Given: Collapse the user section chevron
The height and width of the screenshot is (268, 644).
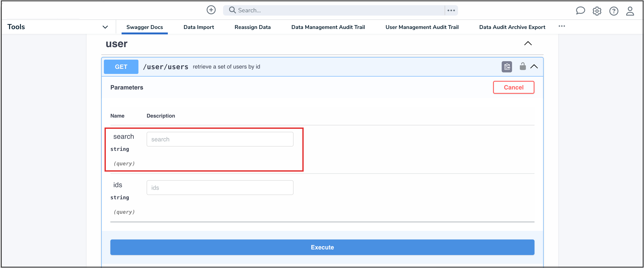Looking at the screenshot, I should (528, 43).
